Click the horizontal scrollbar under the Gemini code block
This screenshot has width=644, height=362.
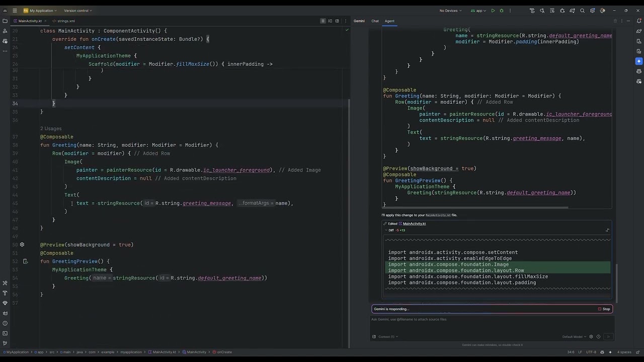tap(475, 207)
